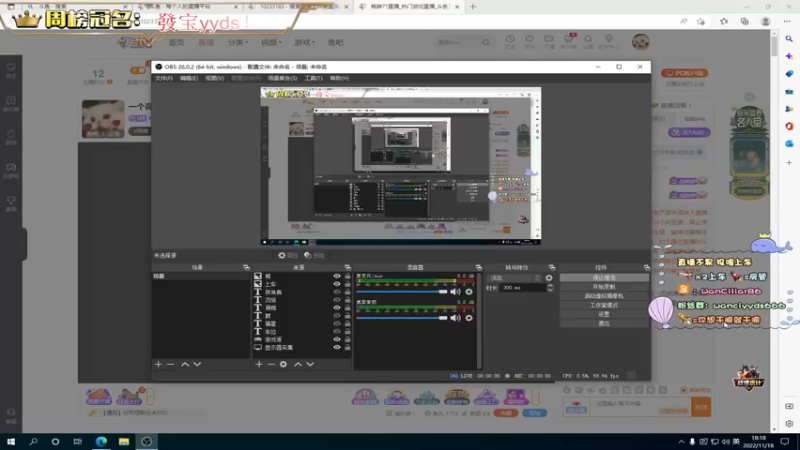Click the 开始录制 button in OBS controls
The image size is (800, 450).
pyautogui.click(x=604, y=287)
